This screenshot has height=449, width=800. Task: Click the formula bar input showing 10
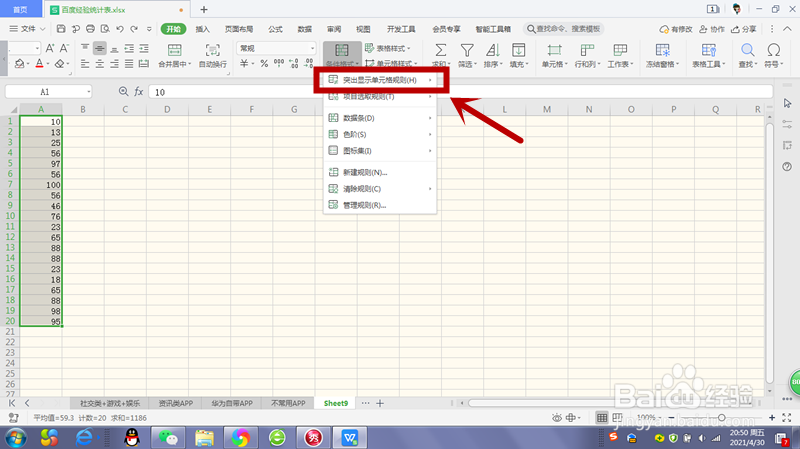tap(461, 92)
